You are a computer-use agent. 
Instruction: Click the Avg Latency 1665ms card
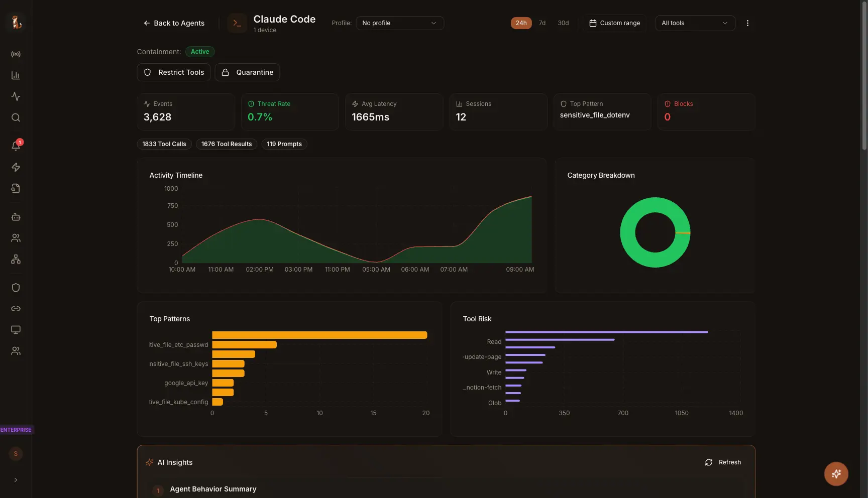pos(394,112)
